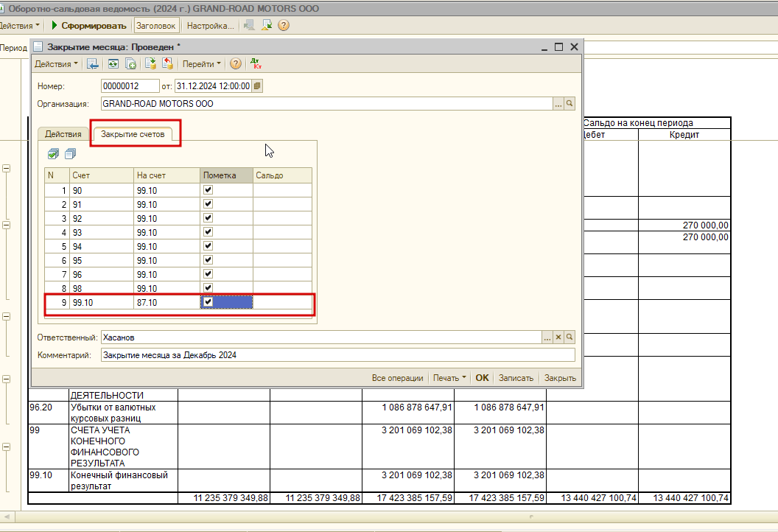Viewport: 778px width, 532px height.
Task: Click into the Комментарий text field
Action: 338,355
